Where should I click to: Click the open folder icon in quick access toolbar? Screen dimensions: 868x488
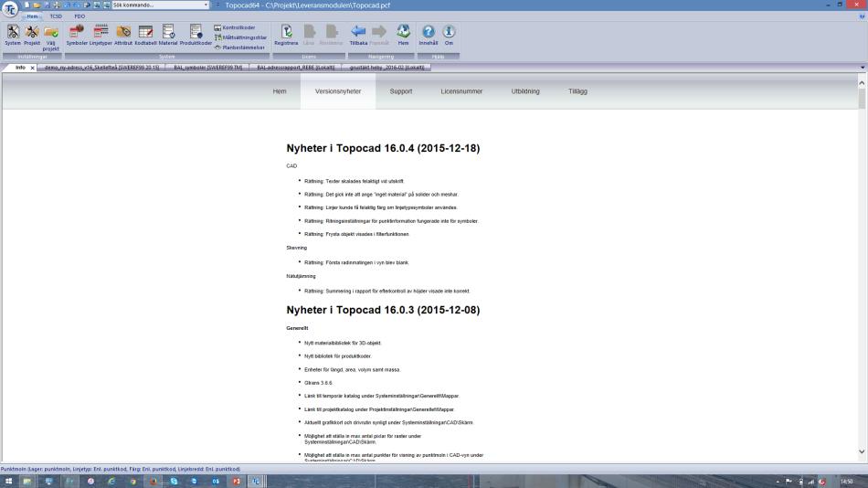click(37, 5)
